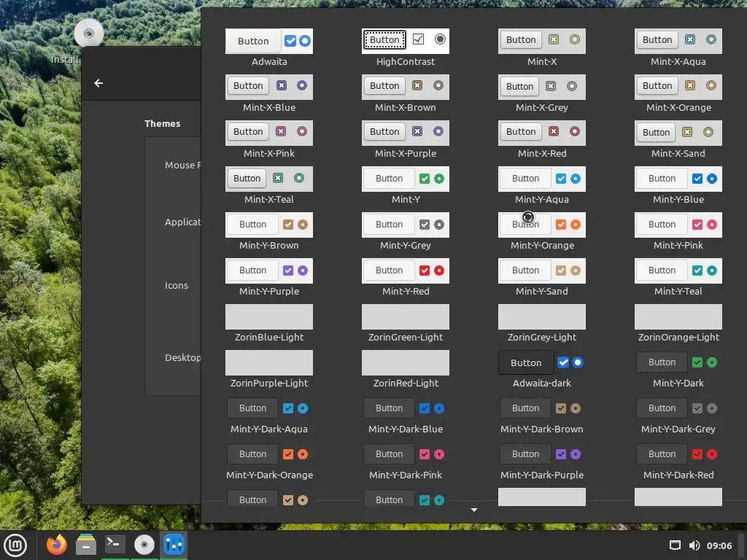
Task: Pick the Mint-X-Brown theme
Action: click(x=406, y=94)
